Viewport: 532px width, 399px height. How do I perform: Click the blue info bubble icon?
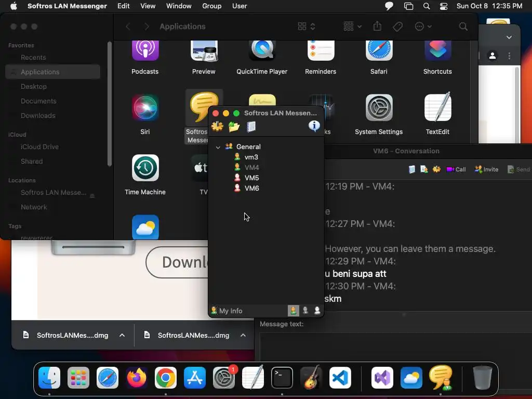314,126
